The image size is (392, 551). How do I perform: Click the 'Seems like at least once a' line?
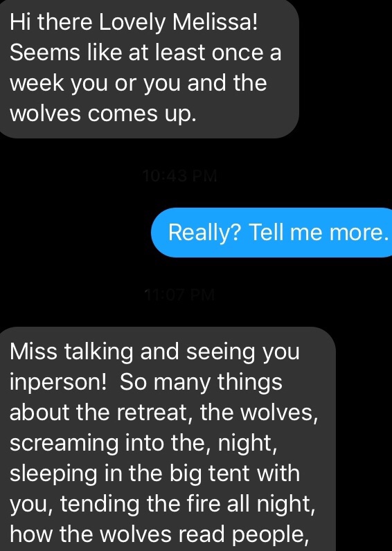tap(145, 53)
